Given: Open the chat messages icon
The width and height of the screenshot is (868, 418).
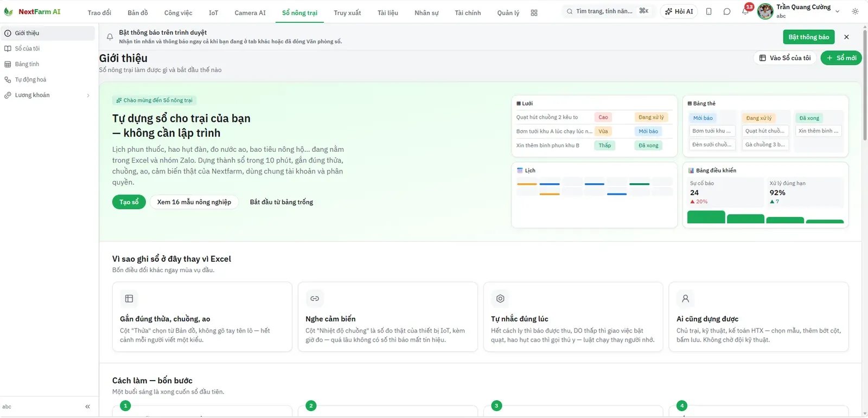Looking at the screenshot, I should 727,11.
